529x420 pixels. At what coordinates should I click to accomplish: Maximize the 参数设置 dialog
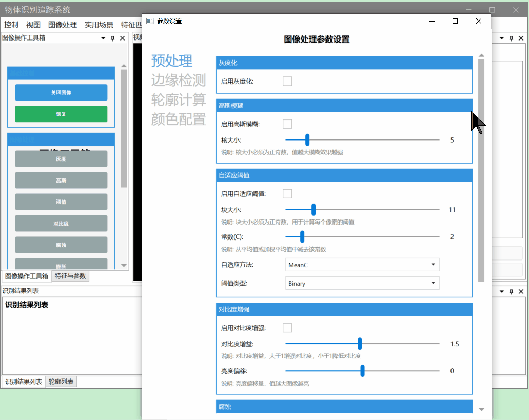(455, 21)
